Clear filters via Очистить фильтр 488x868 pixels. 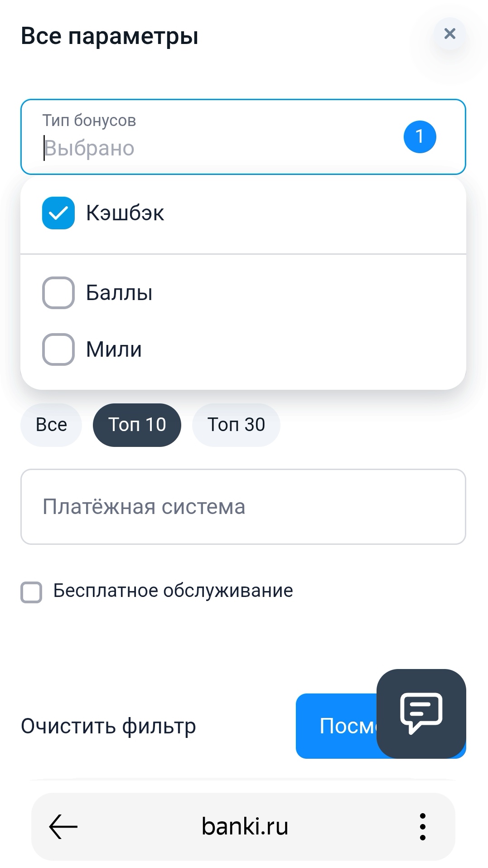[x=108, y=726]
